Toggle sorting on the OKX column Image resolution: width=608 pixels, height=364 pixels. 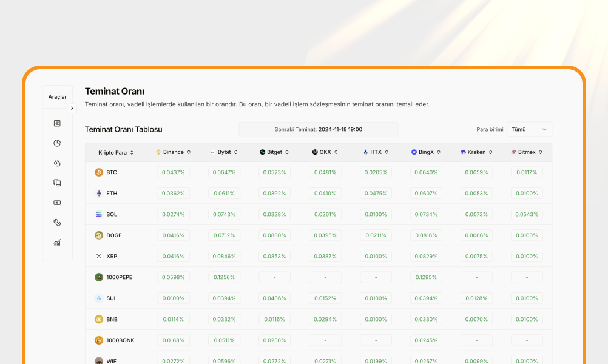325,152
